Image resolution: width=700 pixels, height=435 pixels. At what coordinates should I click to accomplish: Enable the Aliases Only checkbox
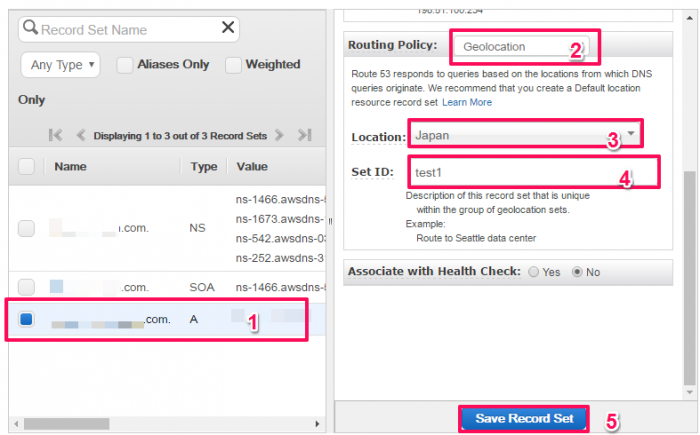125,65
